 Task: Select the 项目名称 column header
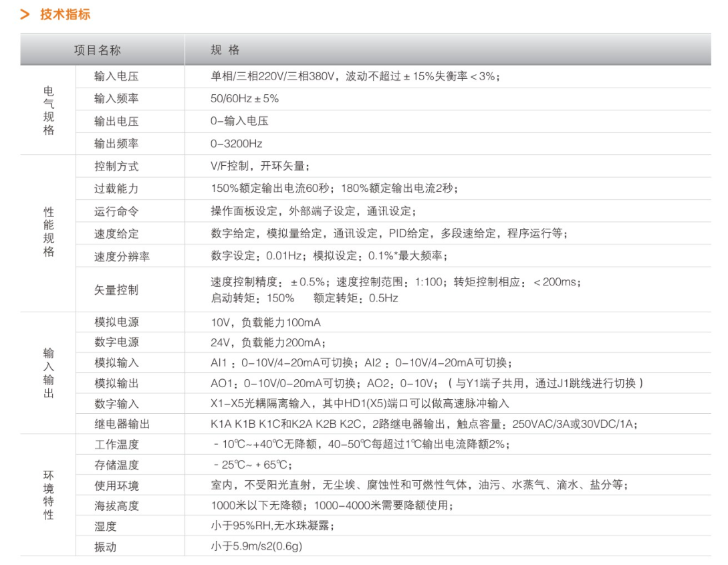tap(97, 50)
